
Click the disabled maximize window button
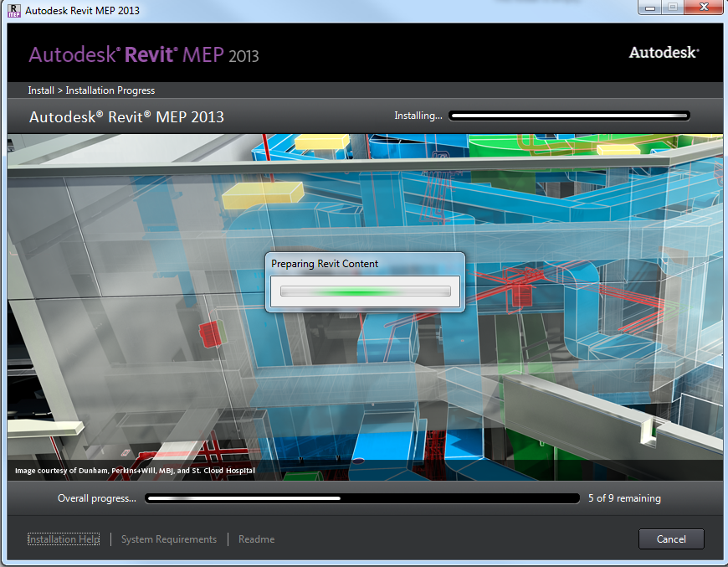673,8
